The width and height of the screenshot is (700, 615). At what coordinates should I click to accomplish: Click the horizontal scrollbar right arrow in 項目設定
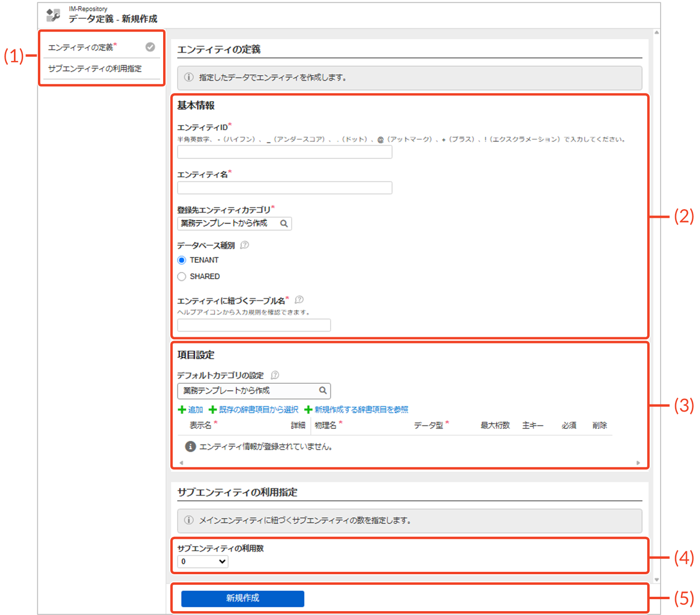[638, 463]
